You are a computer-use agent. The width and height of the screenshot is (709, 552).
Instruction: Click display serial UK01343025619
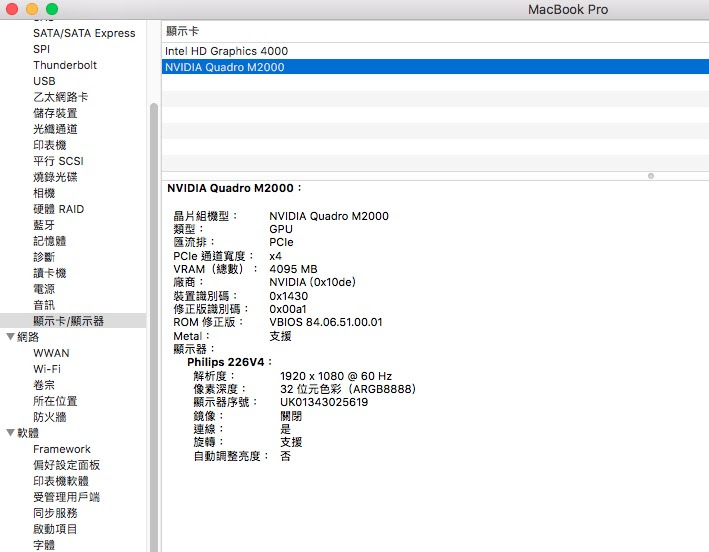click(324, 402)
